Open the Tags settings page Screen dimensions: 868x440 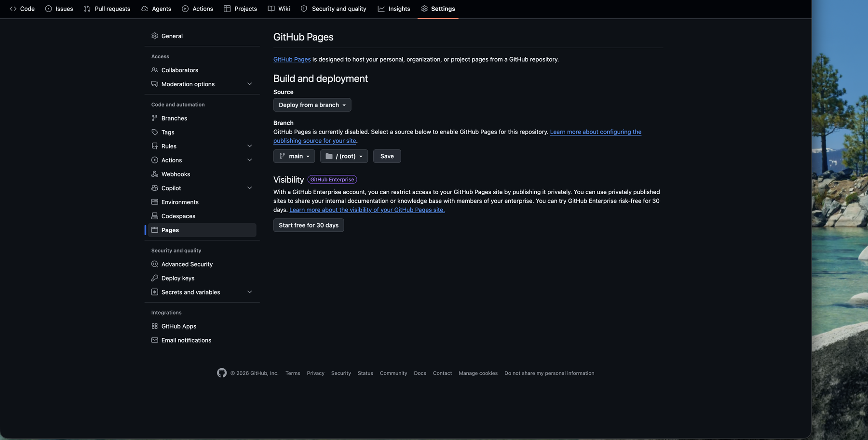pyautogui.click(x=202, y=133)
